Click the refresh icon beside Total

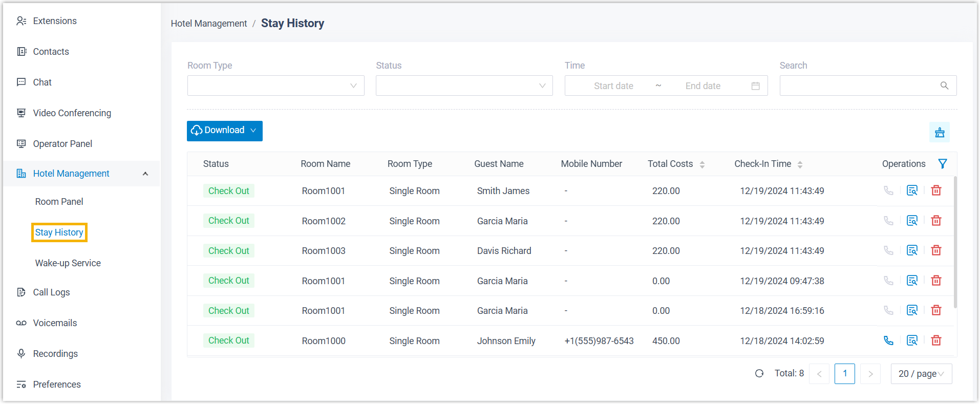click(759, 374)
